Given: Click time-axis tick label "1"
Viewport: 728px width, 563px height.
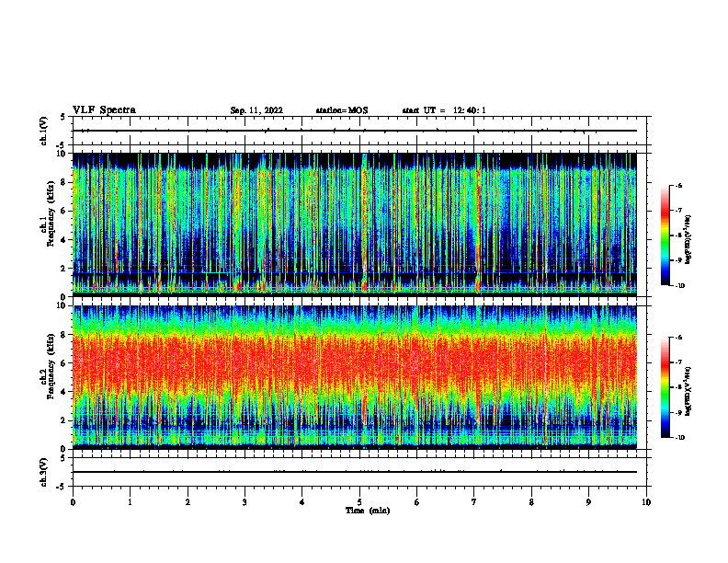Looking at the screenshot, I should 130,502.
